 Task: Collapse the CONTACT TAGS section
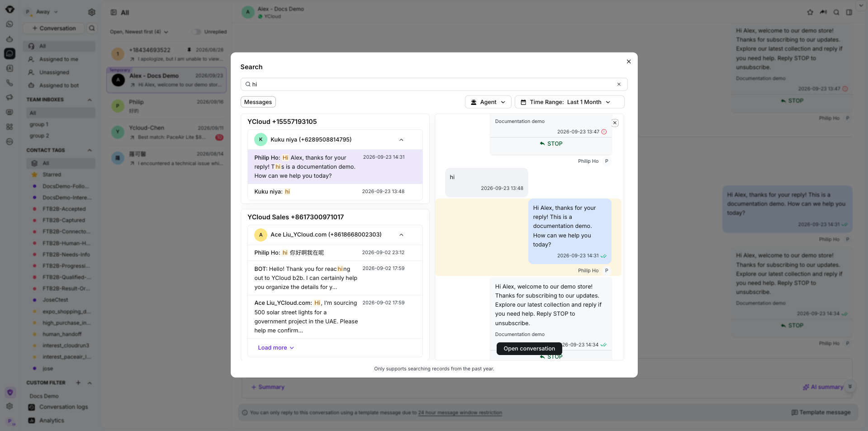pyautogui.click(x=90, y=150)
